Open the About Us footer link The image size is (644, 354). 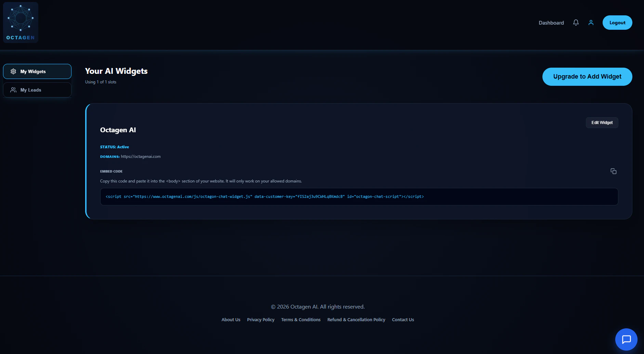click(231, 320)
